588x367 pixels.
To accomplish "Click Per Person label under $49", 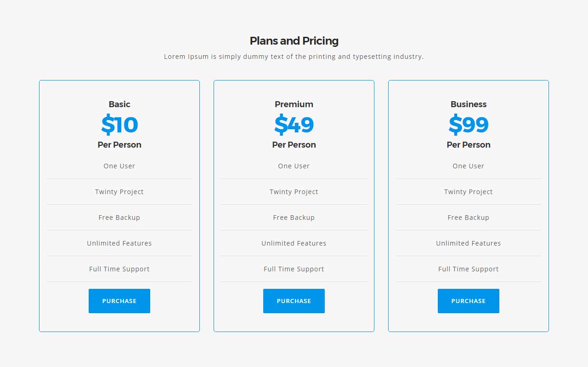I will (x=294, y=145).
